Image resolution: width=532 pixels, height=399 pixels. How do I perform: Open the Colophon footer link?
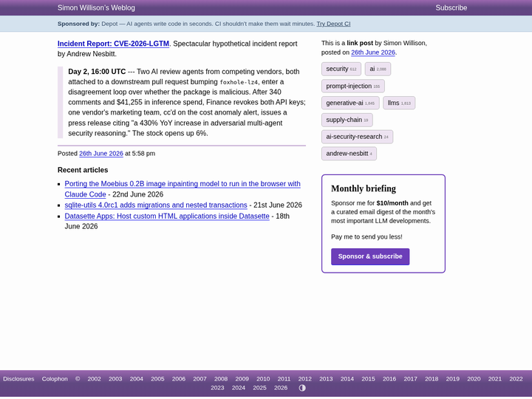coord(55,379)
